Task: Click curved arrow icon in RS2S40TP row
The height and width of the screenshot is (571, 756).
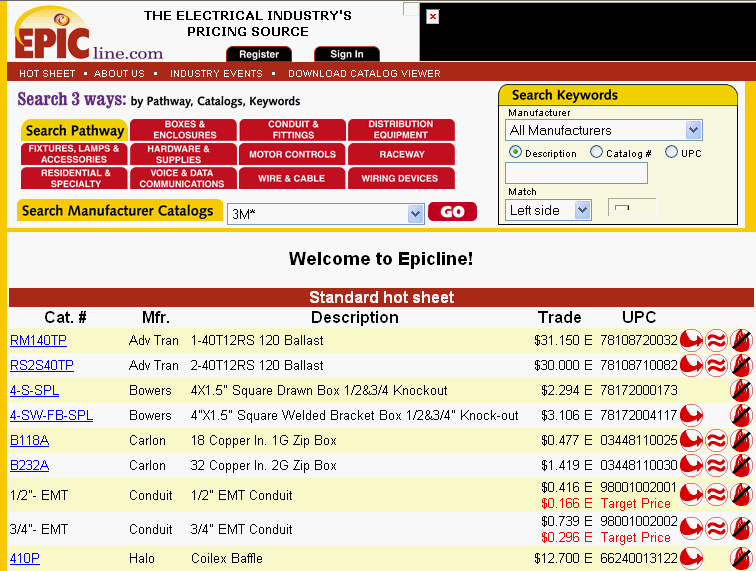Action: point(691,365)
